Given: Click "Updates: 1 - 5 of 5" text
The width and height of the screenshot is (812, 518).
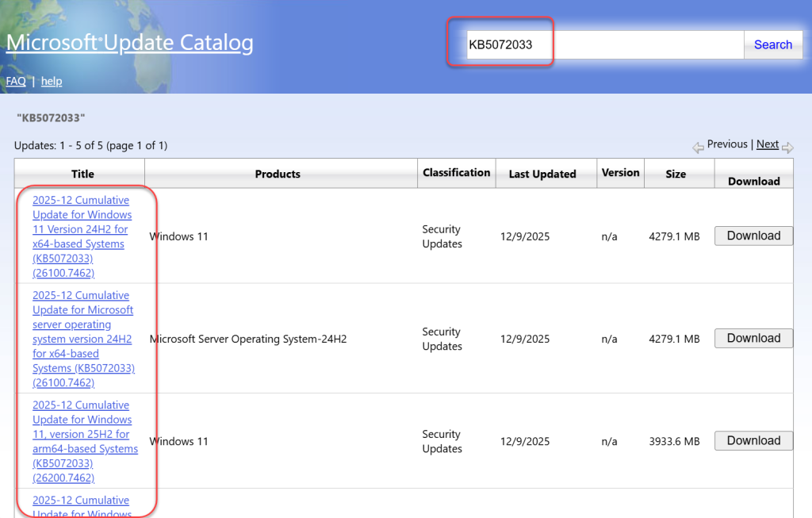Looking at the screenshot, I should pos(58,145).
